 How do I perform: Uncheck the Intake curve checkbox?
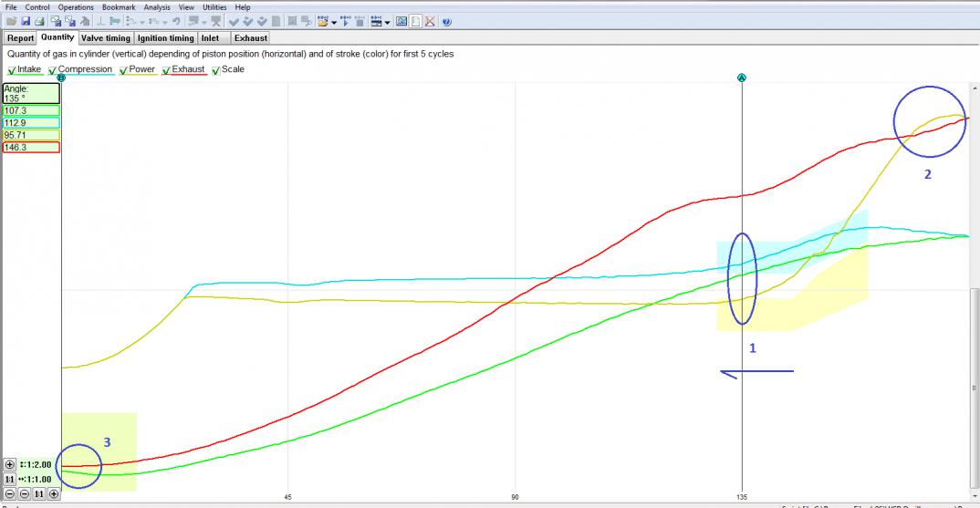pos(12,70)
